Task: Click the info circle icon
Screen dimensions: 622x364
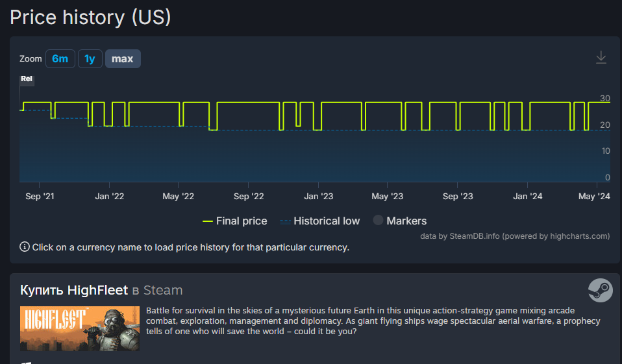Action: pos(25,247)
